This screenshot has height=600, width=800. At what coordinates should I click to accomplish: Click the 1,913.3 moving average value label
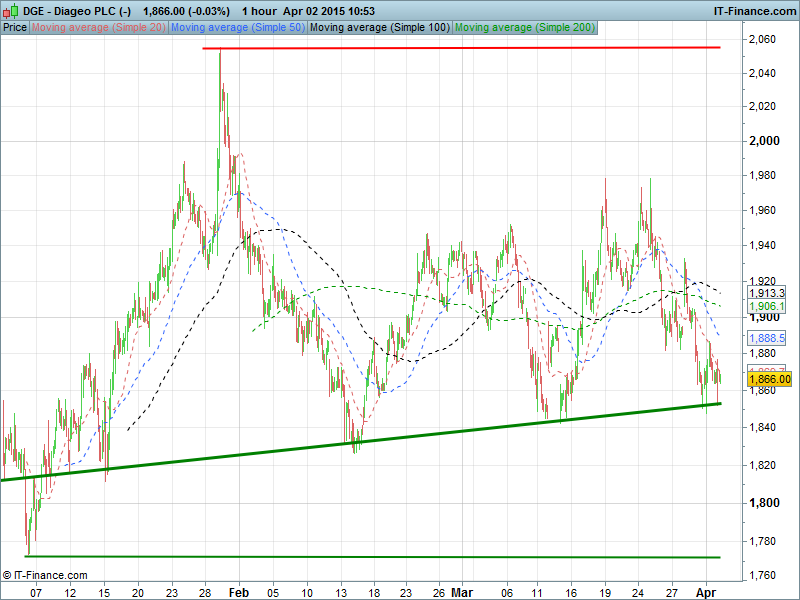(766, 293)
